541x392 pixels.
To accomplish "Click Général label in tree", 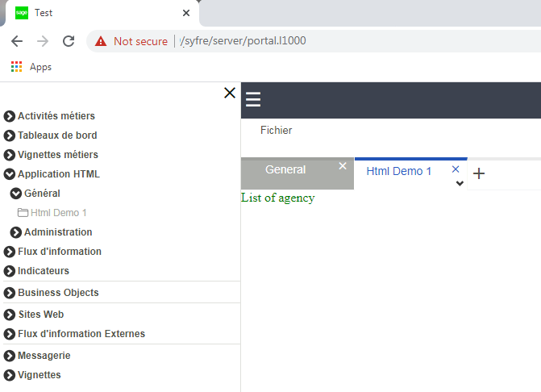I will [42, 194].
